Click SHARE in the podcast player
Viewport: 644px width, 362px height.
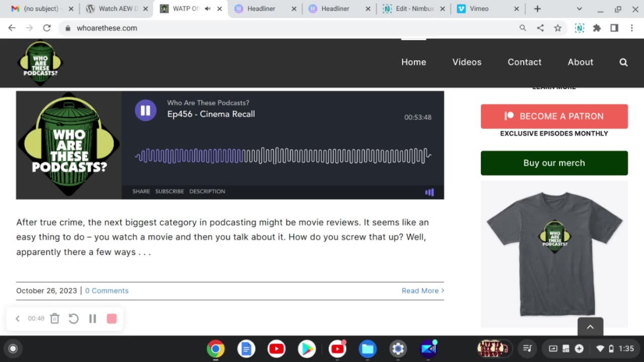(141, 192)
